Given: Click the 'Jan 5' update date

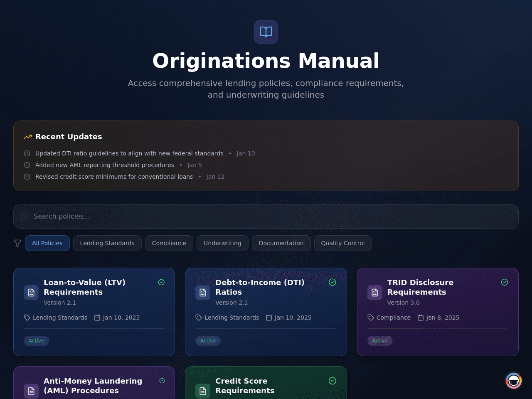Looking at the screenshot, I should 195,165.
